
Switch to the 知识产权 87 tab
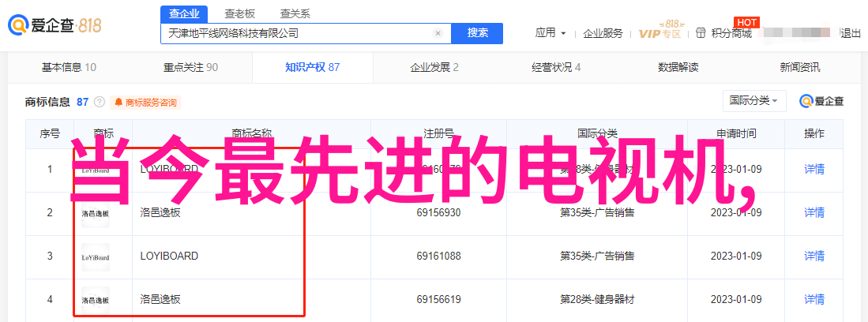312,68
